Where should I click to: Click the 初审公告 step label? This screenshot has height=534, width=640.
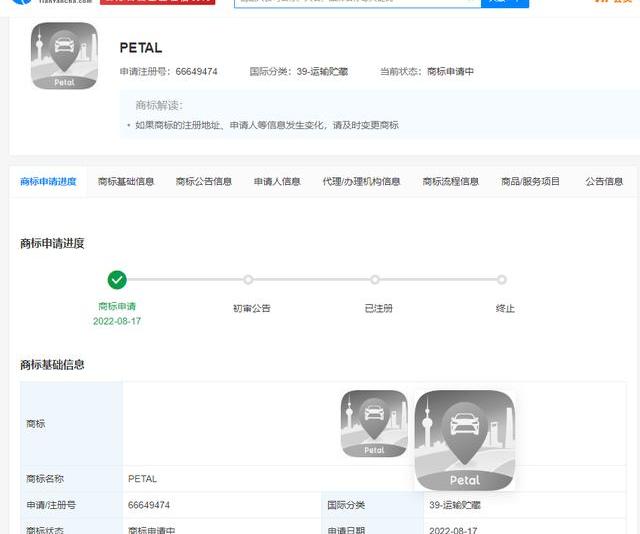(252, 308)
